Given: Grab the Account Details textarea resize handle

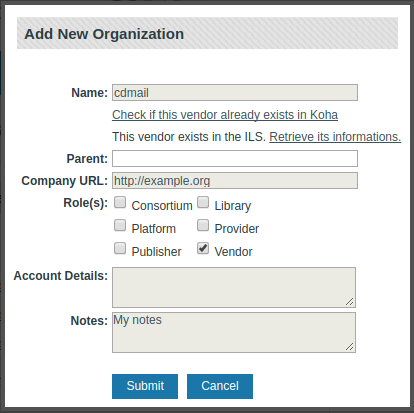Looking at the screenshot, I should (x=350, y=302).
